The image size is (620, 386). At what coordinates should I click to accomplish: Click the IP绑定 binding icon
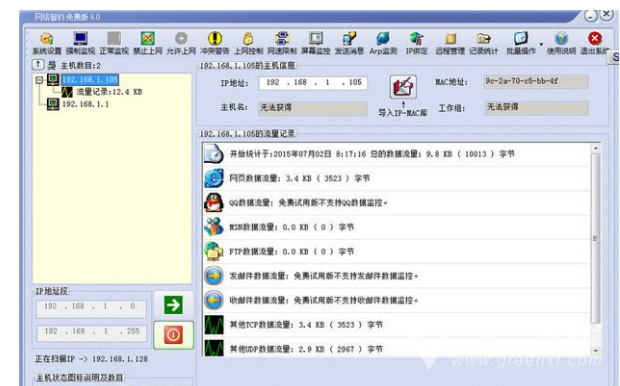click(416, 43)
